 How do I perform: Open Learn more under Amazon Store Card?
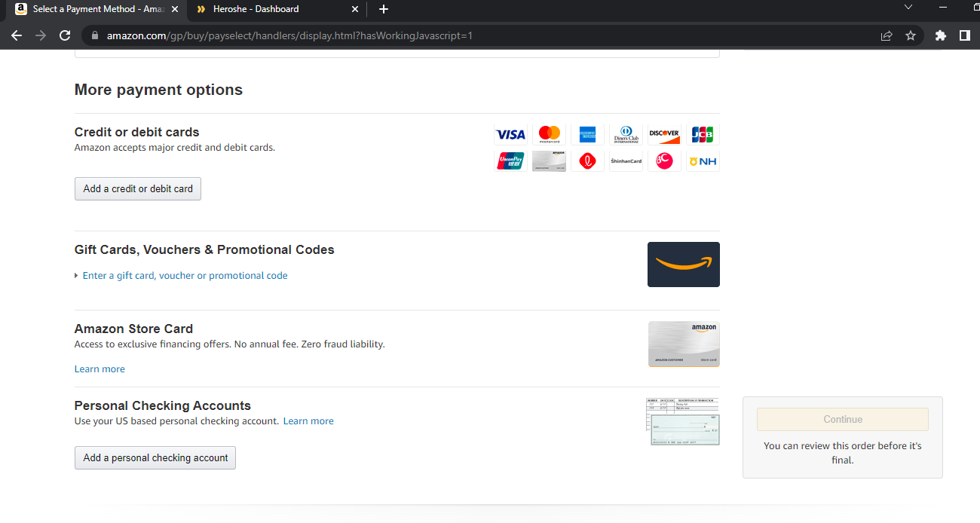pos(100,369)
